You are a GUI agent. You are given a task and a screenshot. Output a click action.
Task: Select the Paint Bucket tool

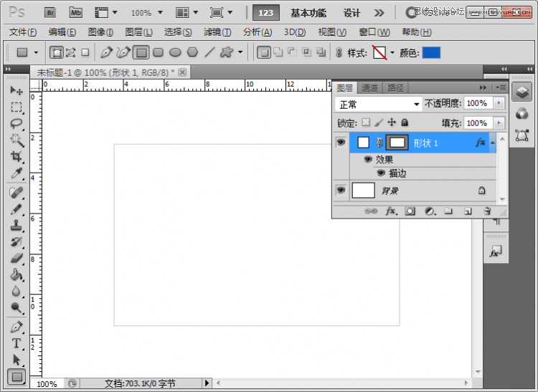[16, 275]
